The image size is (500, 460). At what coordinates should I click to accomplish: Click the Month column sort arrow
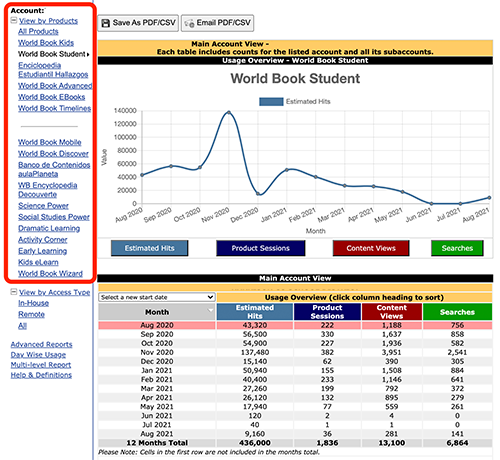click(210, 311)
